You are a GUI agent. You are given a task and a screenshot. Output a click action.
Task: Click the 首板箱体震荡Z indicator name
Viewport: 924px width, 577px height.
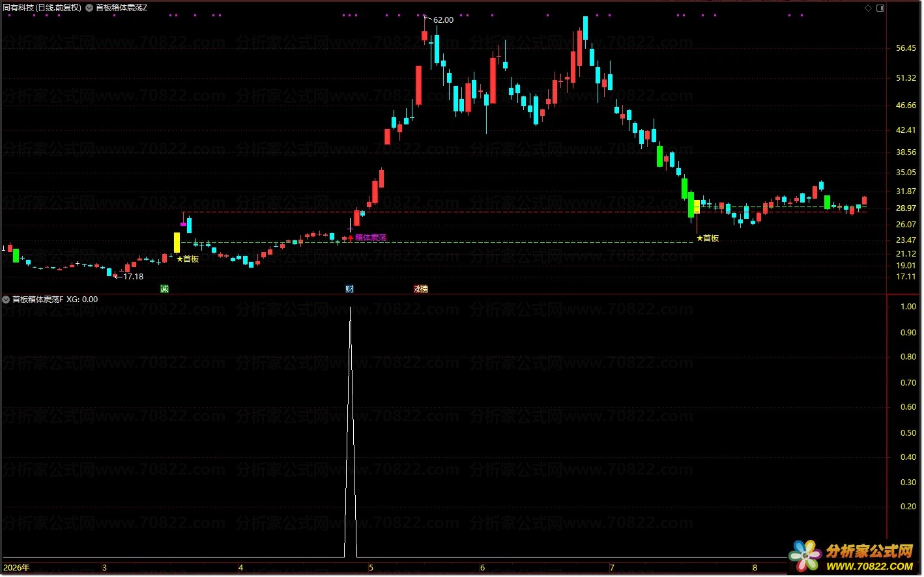tap(122, 8)
